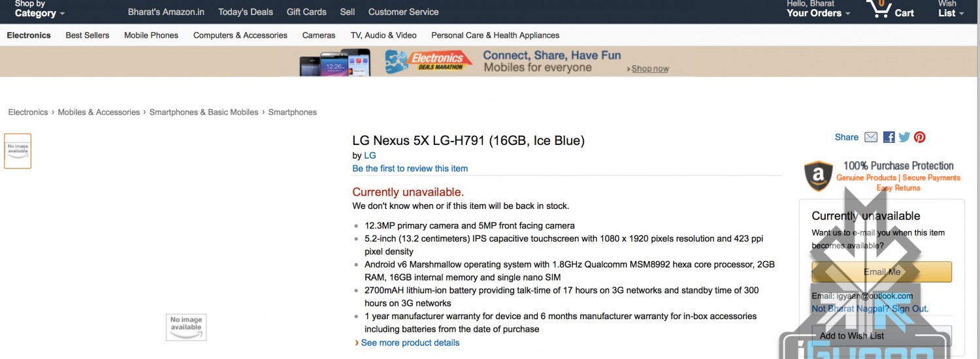980x359 pixels.
Task: Navigate to Mobiles & Accessories breadcrumb
Action: coord(99,112)
